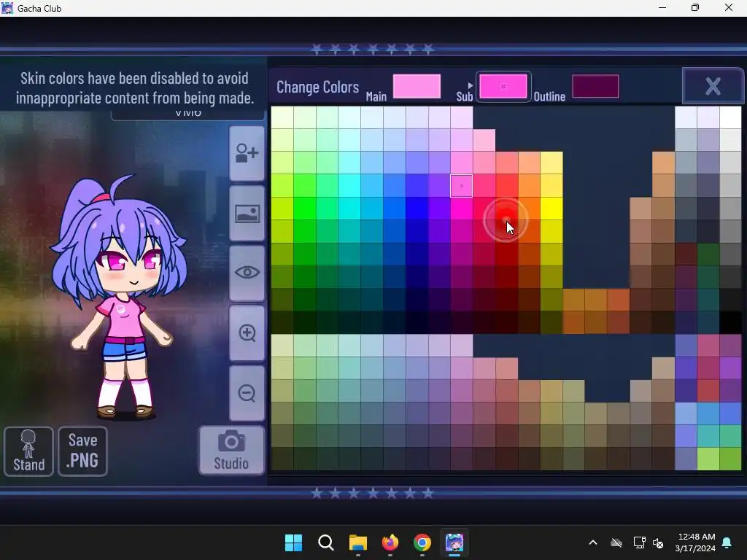Open Windows Start menu
Image resolution: width=747 pixels, height=560 pixels.
[293, 542]
